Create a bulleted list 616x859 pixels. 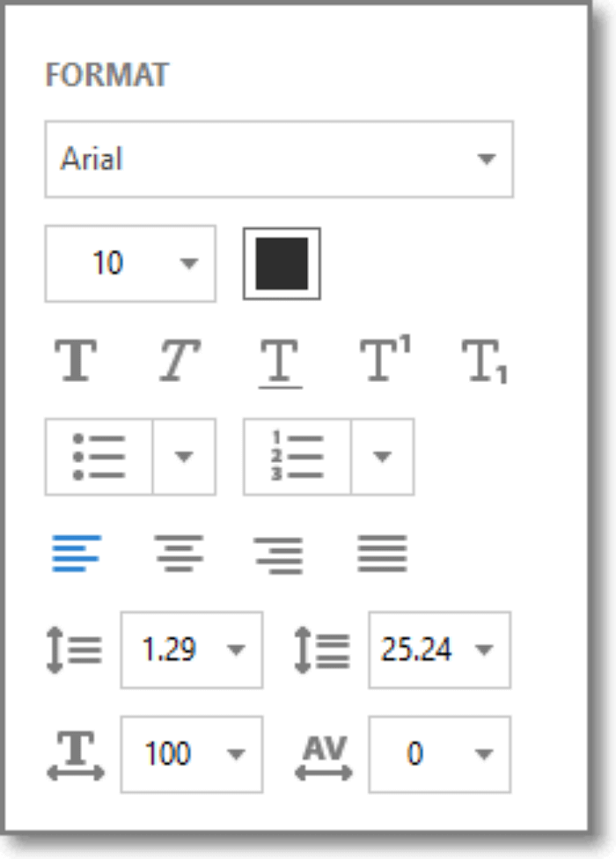(x=99, y=456)
